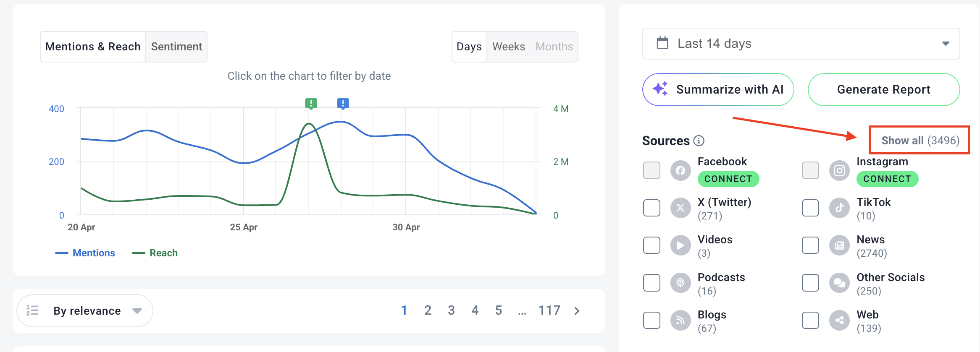Go to next page of results arrow
The height and width of the screenshot is (352, 980).
click(x=577, y=310)
